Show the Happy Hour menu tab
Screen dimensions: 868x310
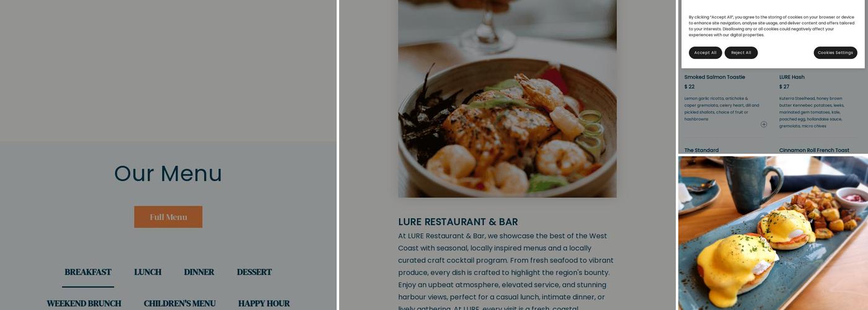tap(264, 303)
